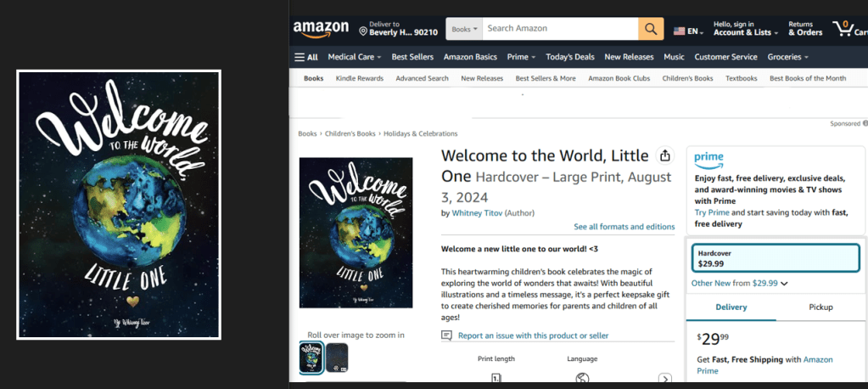Screen dimensions: 868x389
Task: Open the EN language selector dropdown
Action: (689, 31)
